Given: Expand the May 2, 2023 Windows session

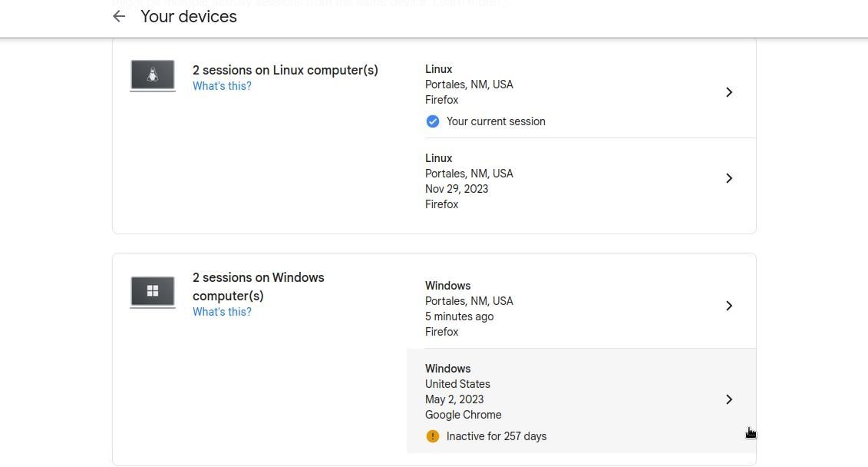Looking at the screenshot, I should coord(728,399).
